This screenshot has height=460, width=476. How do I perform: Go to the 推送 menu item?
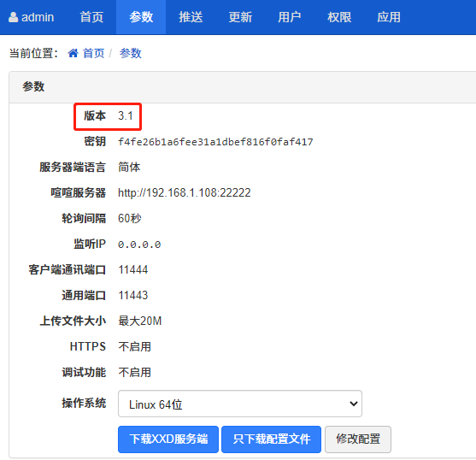pos(191,17)
